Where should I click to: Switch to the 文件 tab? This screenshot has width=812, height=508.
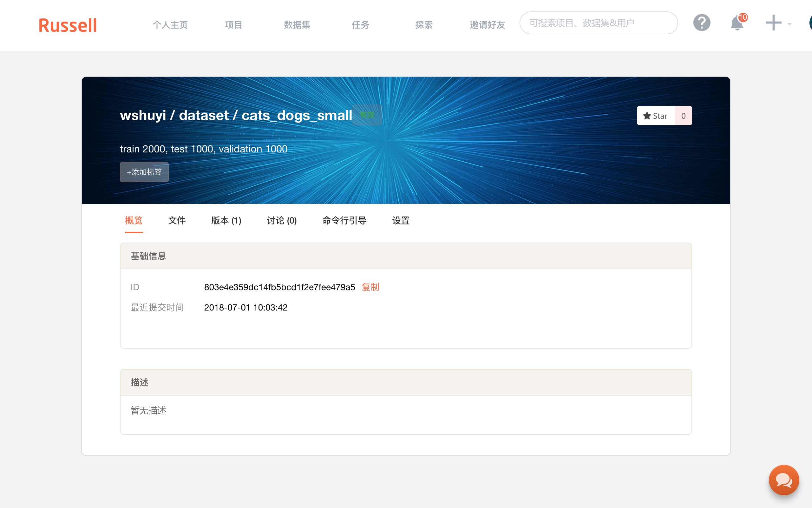click(x=177, y=220)
